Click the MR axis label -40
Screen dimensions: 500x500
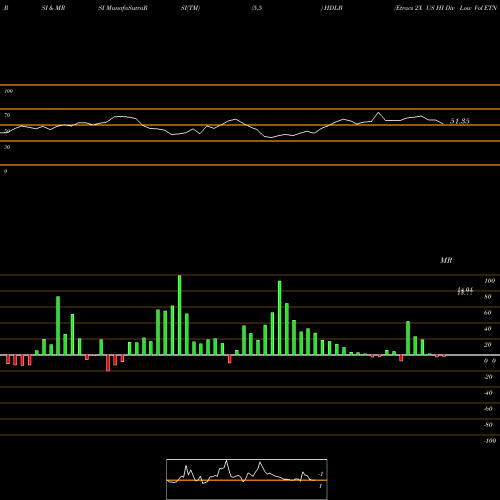[x=488, y=393]
